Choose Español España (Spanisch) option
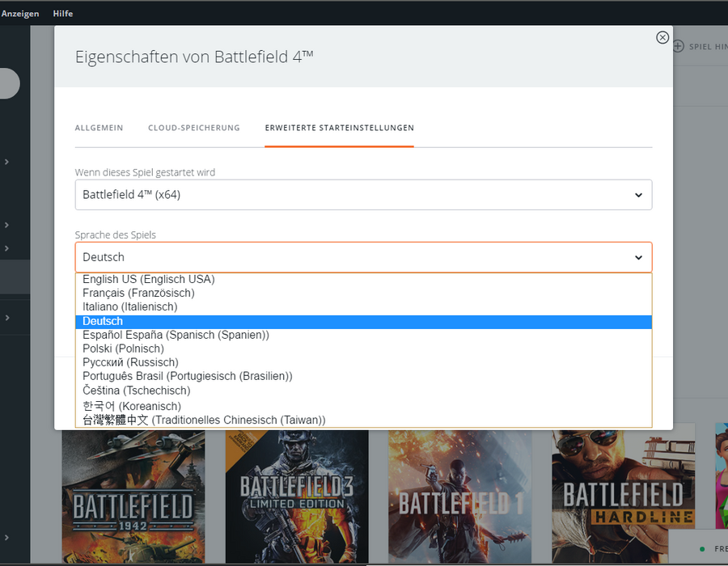Screen dimensions: 728x566 (x=363, y=335)
